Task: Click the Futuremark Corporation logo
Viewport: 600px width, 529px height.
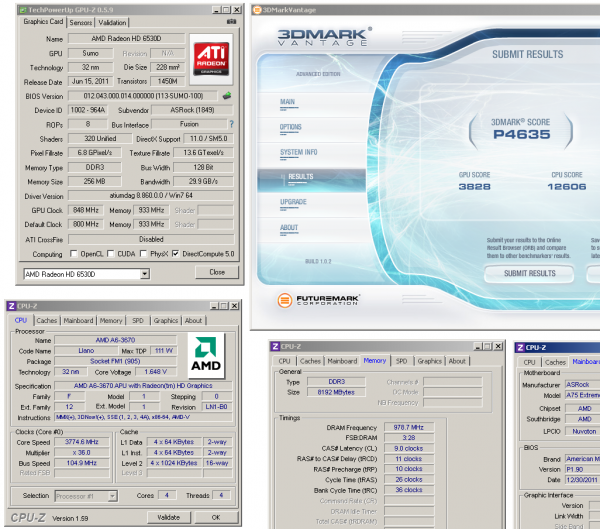Action: [284, 299]
